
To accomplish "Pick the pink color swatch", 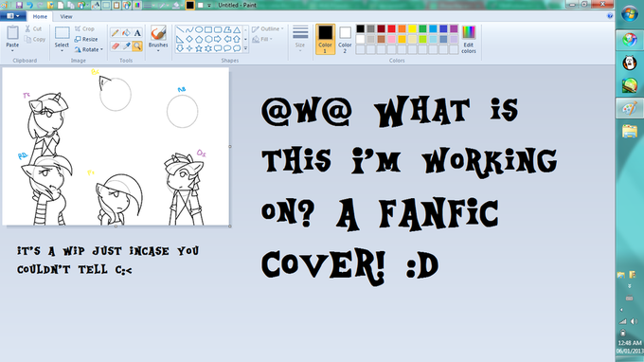I will pos(391,39).
